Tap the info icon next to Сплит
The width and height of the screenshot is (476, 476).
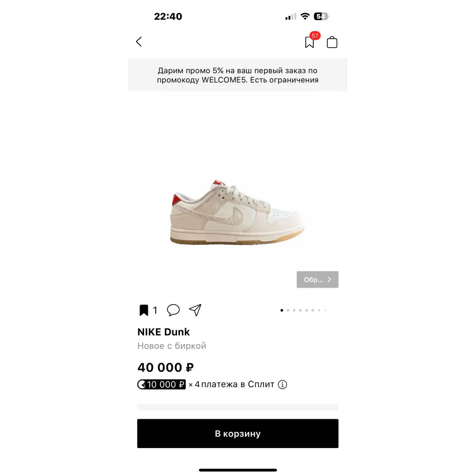282,384
